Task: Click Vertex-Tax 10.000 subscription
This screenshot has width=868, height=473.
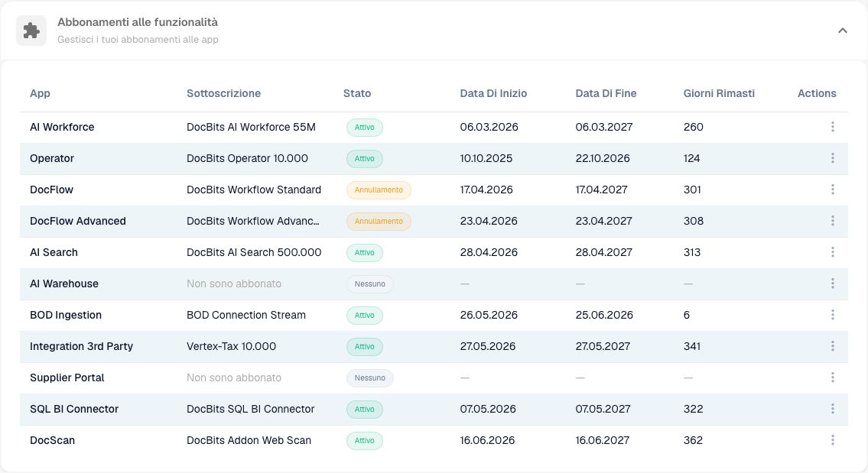Action: pyautogui.click(x=232, y=346)
